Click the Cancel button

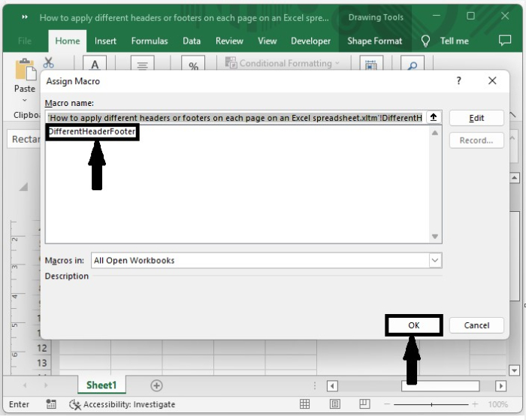pyautogui.click(x=476, y=325)
